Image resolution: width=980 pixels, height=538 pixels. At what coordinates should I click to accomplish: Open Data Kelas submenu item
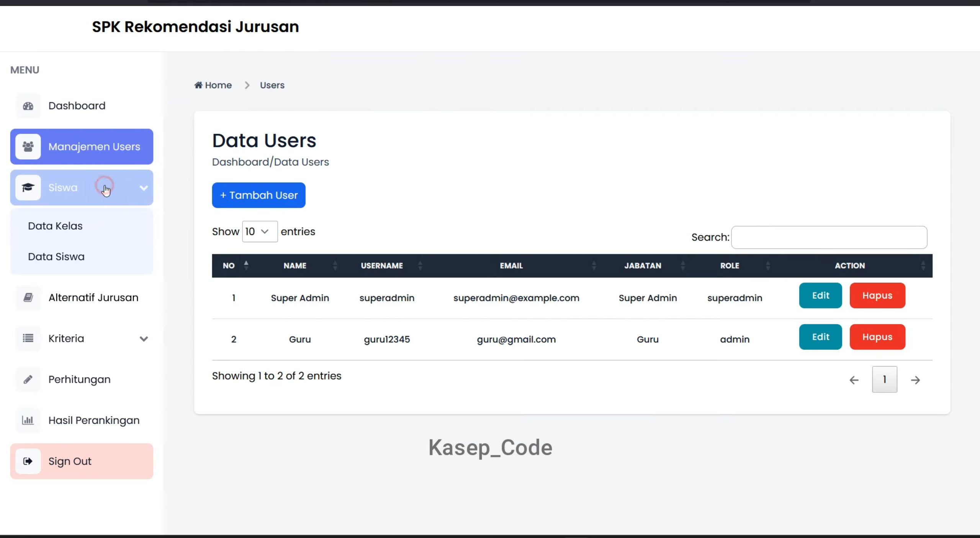tap(55, 226)
